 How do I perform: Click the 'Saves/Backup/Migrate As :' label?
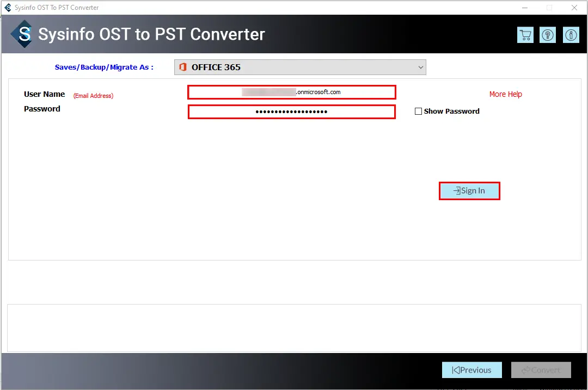pyautogui.click(x=104, y=67)
